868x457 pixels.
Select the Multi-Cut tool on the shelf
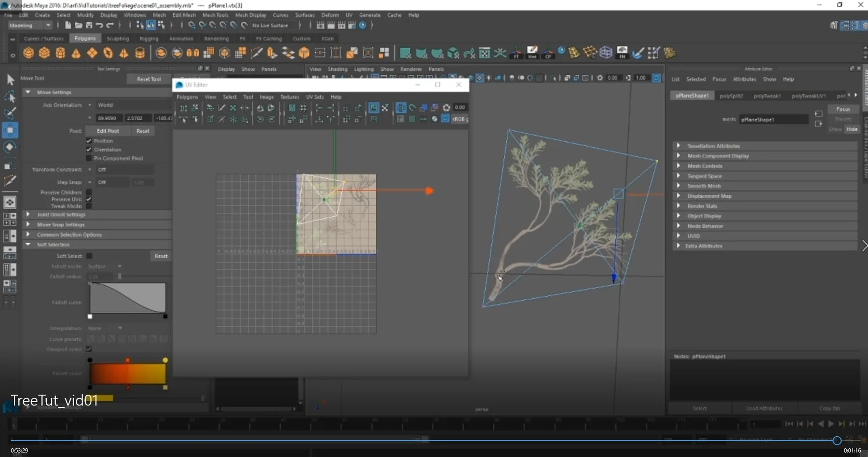[x=257, y=53]
